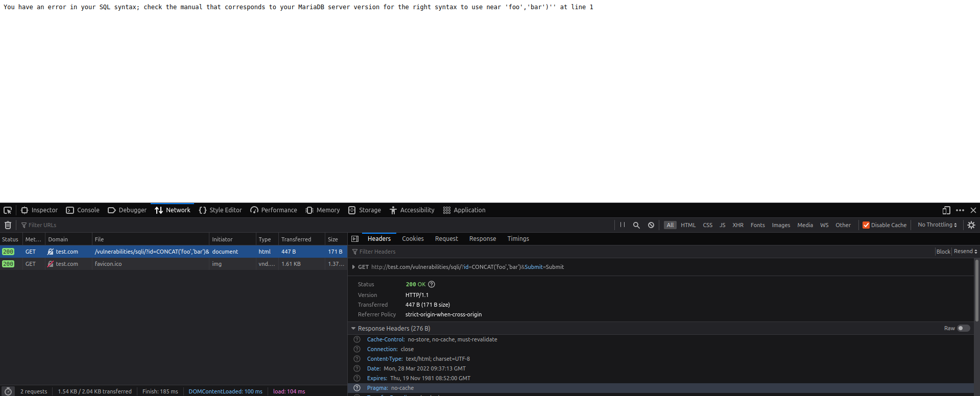Open help for Content-Type header
The height and width of the screenshot is (396, 980).
click(x=357, y=359)
